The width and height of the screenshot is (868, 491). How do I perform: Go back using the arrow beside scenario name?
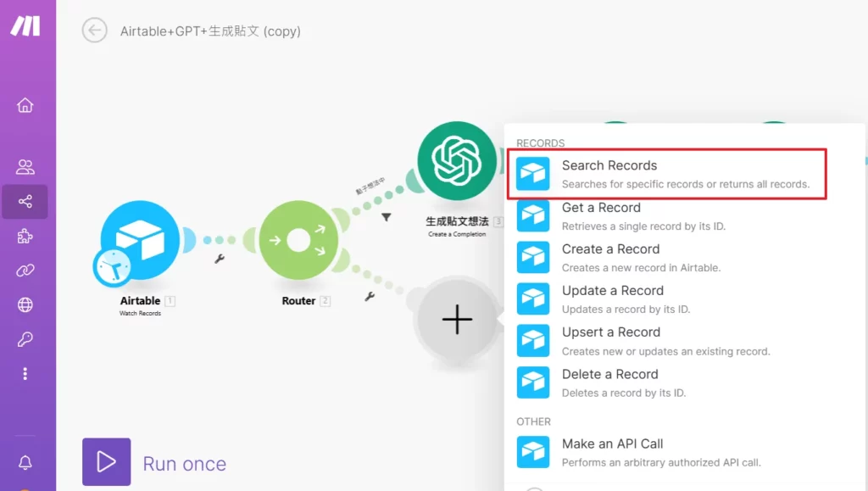click(93, 31)
